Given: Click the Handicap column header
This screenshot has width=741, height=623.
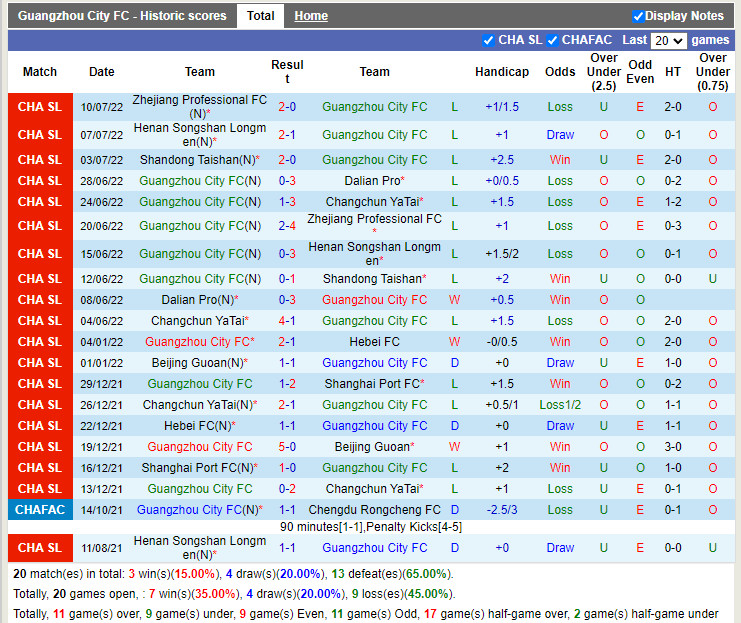Looking at the screenshot, I should [x=502, y=72].
